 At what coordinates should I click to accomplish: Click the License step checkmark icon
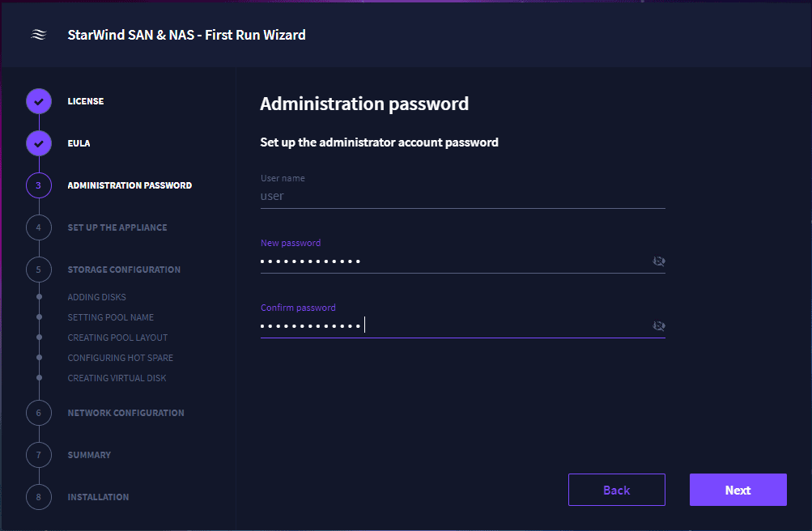click(x=39, y=101)
